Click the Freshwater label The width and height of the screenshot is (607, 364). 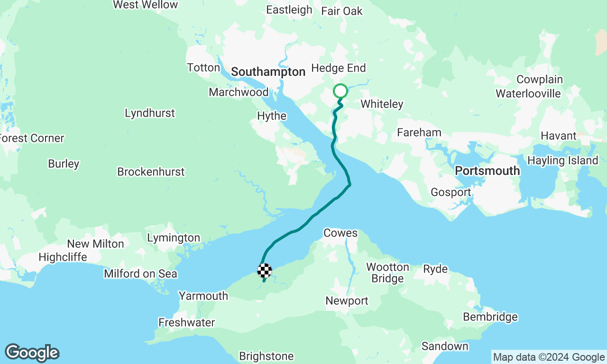[x=187, y=323]
